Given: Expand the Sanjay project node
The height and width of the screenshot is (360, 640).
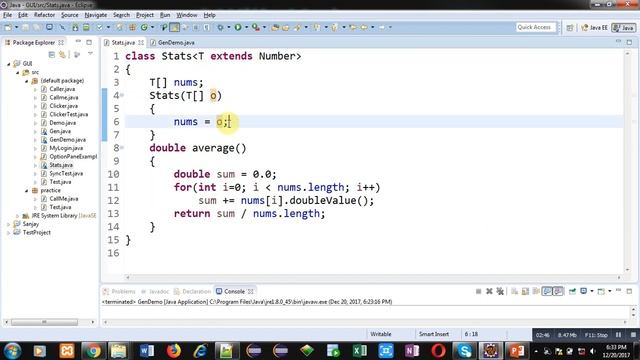Looking at the screenshot, I should pyautogui.click(x=9, y=224).
